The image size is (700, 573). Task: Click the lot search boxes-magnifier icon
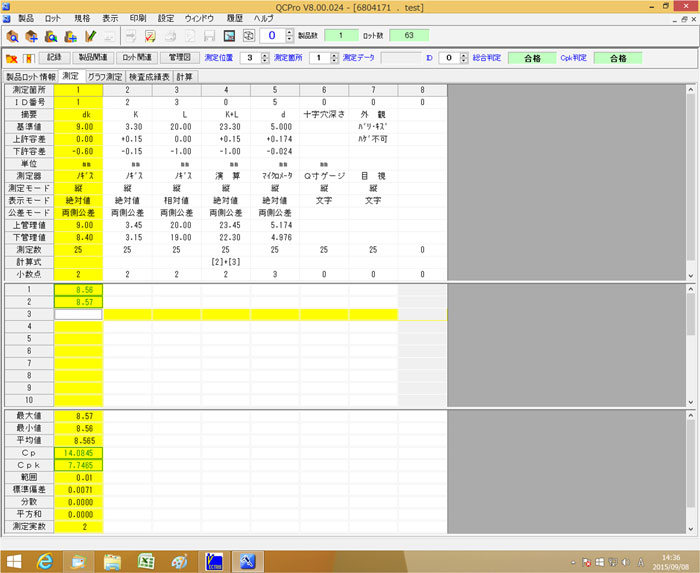click(51, 36)
